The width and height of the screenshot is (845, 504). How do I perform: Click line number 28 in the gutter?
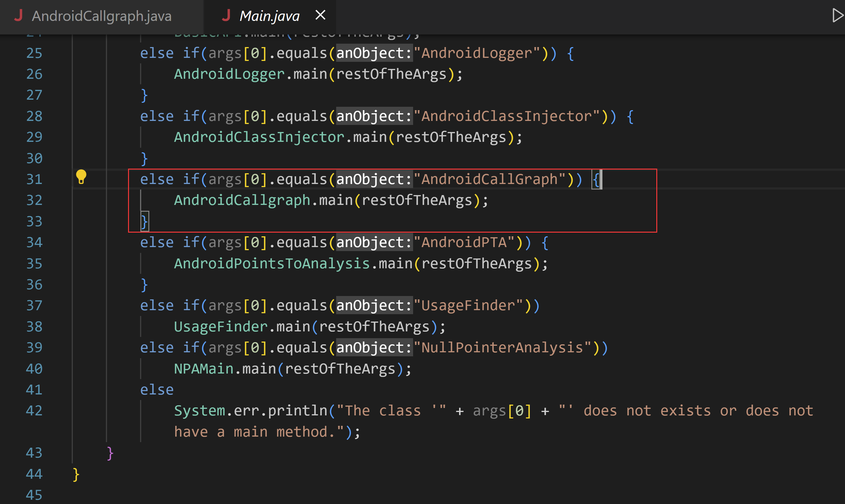(34, 117)
